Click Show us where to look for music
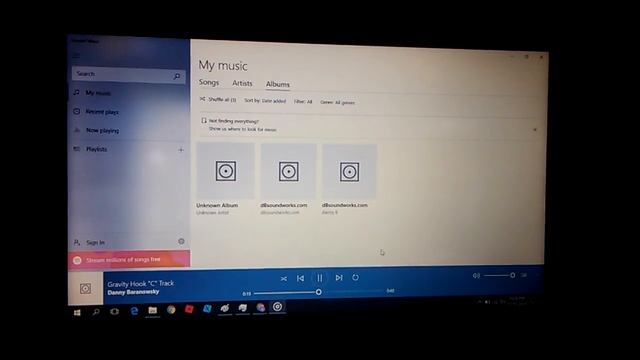Image resolution: width=640 pixels, height=360 pixels. (x=242, y=129)
